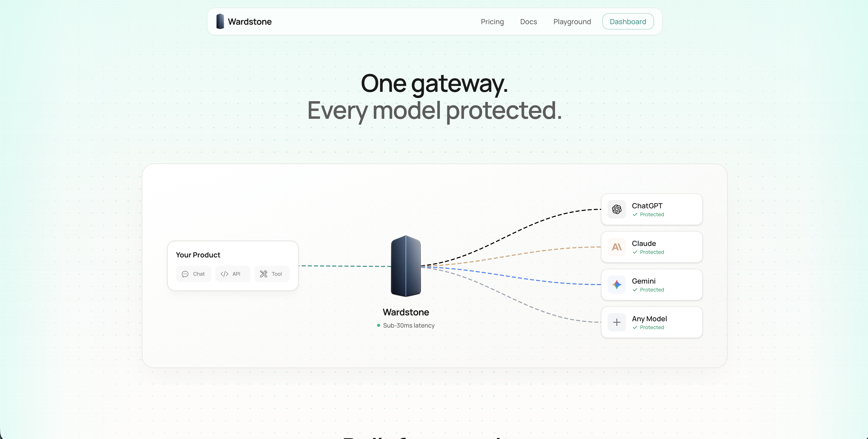
Task: Select the Tool chip in Your Product
Action: [x=272, y=274]
